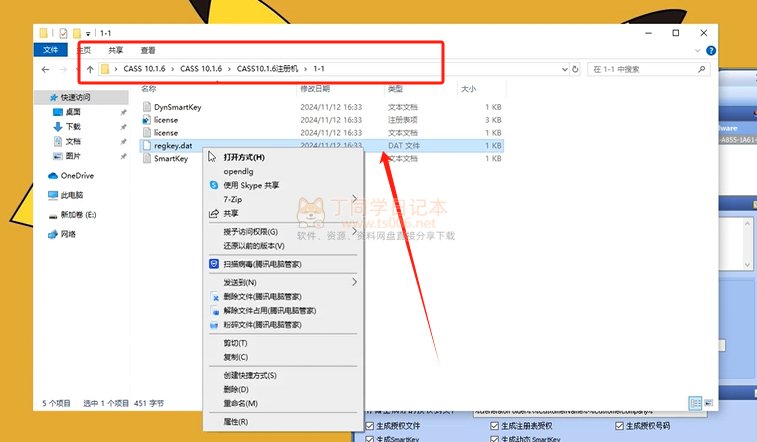Screen dimensions: 757x442
Task: Select the license registry entry file icon
Action: [147, 120]
